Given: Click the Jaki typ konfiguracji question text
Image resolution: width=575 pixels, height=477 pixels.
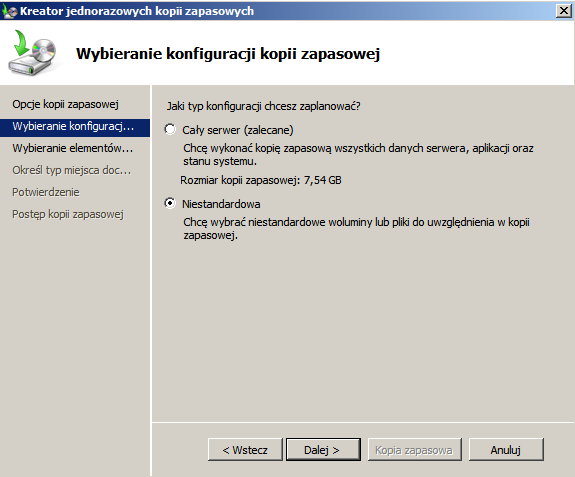Looking at the screenshot, I should 264,106.
